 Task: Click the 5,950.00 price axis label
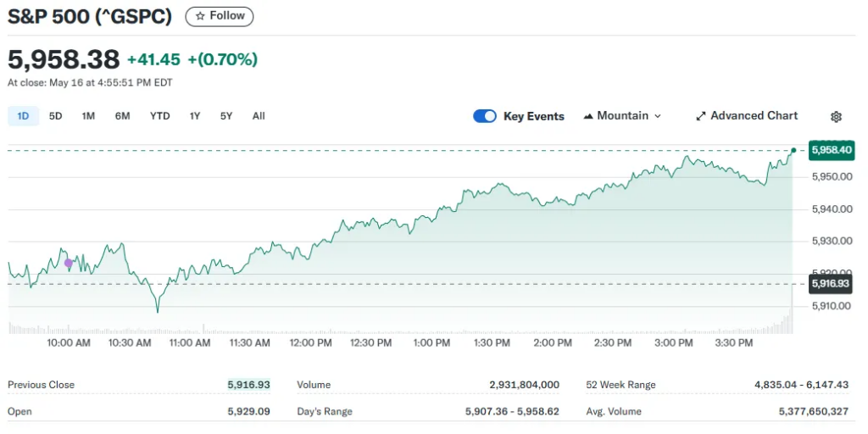tap(831, 177)
